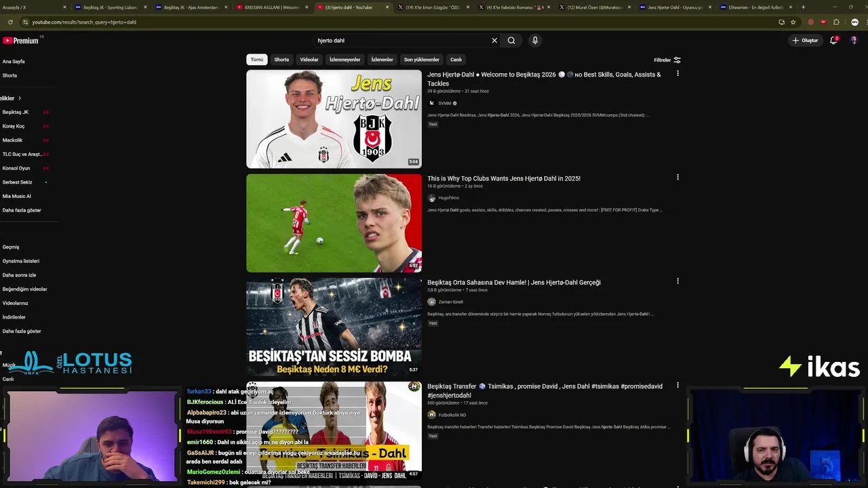Open Geçmiş watch history
This screenshot has width=868, height=488.
click(x=11, y=247)
